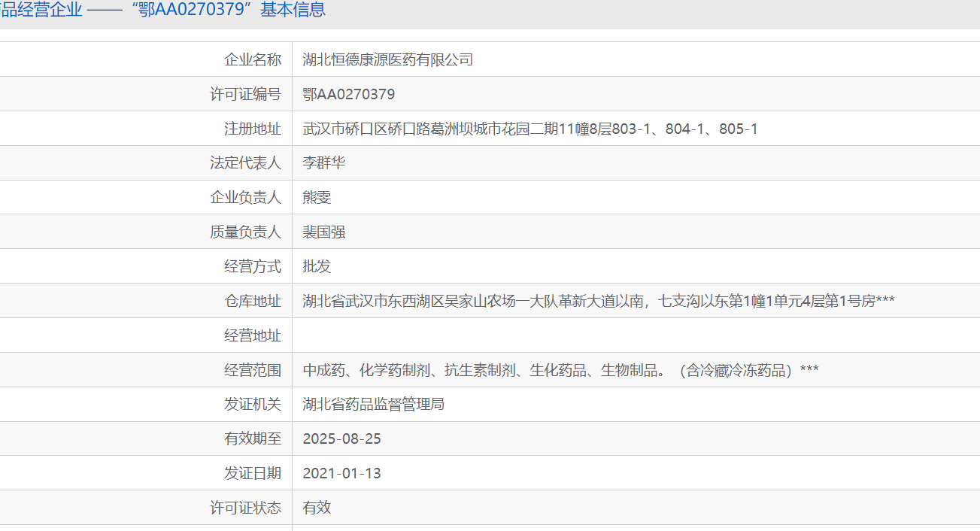This screenshot has width=980, height=531.
Task: Click the registered address value starting with 武汉市硚口区
Action: (529, 129)
